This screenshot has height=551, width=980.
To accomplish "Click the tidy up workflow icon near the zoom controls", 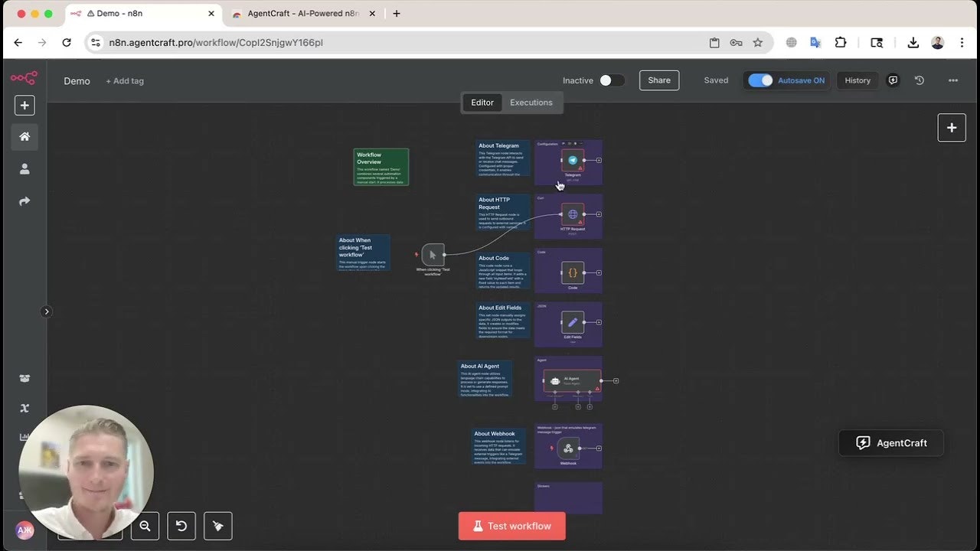I will coord(217,526).
